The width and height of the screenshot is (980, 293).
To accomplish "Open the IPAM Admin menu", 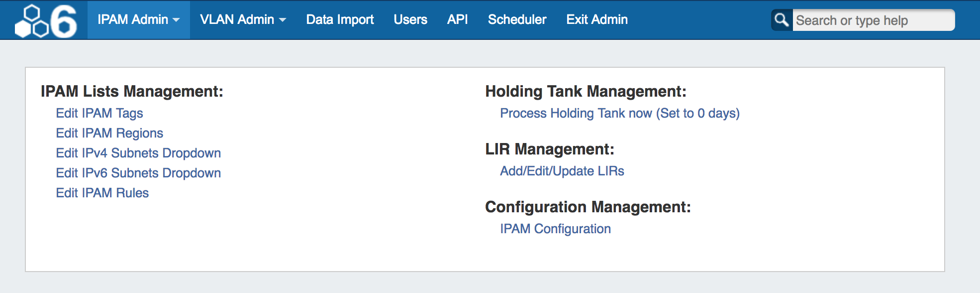I will click(133, 19).
